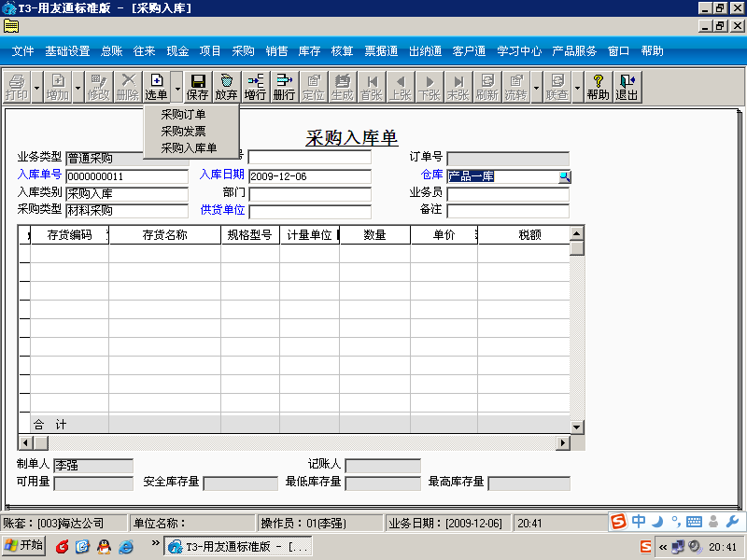Image resolution: width=747 pixels, height=560 pixels.
Task: Click the 刷新 refresh toolbar icon
Action: pos(486,87)
